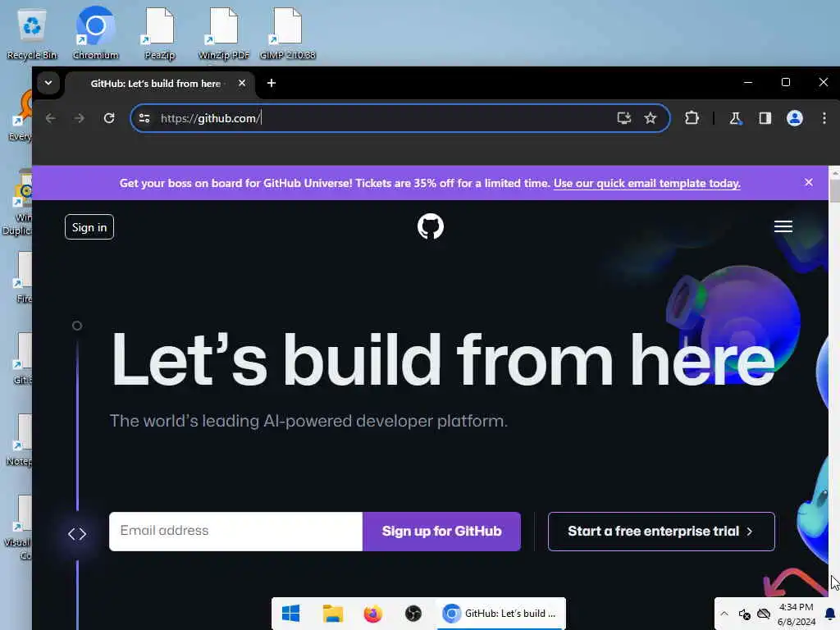Open File Explorer from taskbar

333,614
